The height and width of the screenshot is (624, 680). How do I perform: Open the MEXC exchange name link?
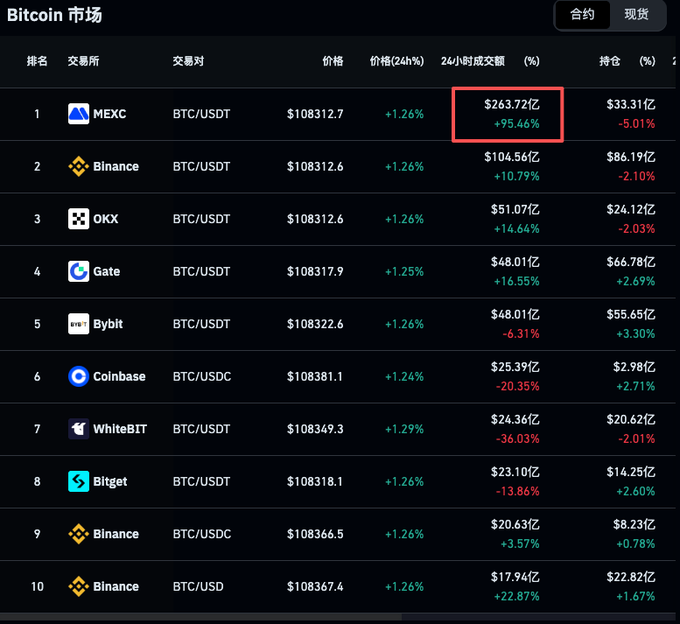110,114
